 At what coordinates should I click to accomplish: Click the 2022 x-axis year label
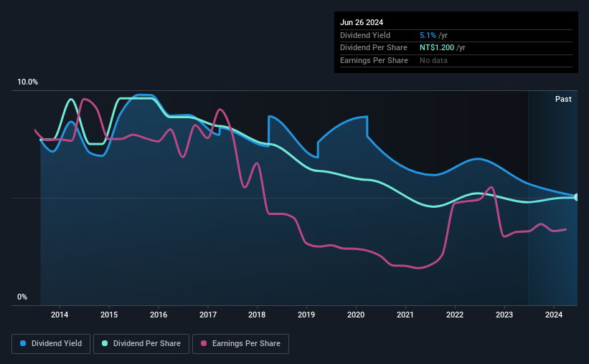455,315
